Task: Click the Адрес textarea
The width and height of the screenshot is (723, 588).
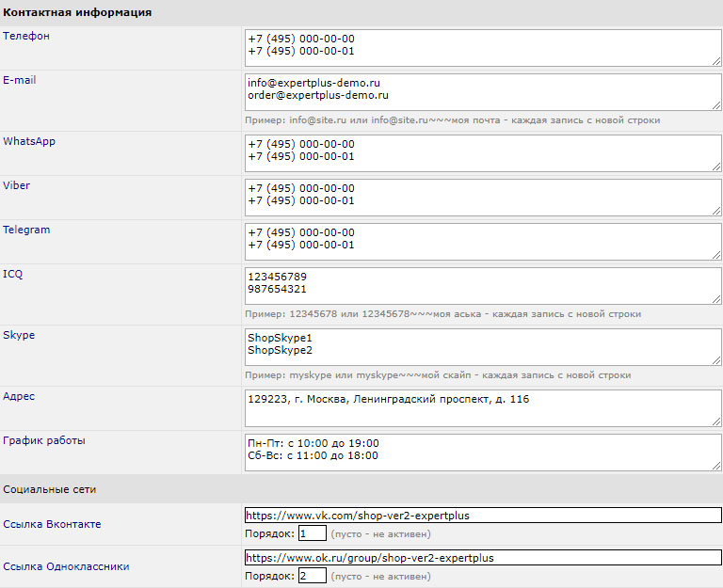Action: tap(483, 408)
